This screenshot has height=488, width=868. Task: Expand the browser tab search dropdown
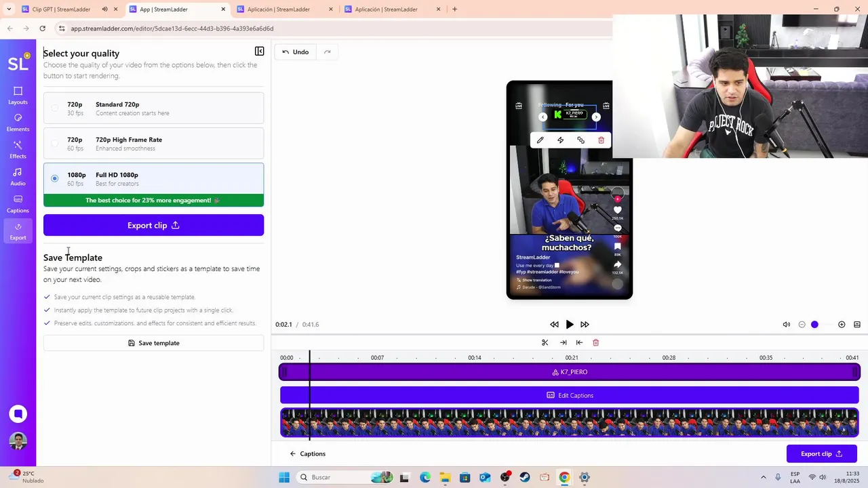(8, 9)
